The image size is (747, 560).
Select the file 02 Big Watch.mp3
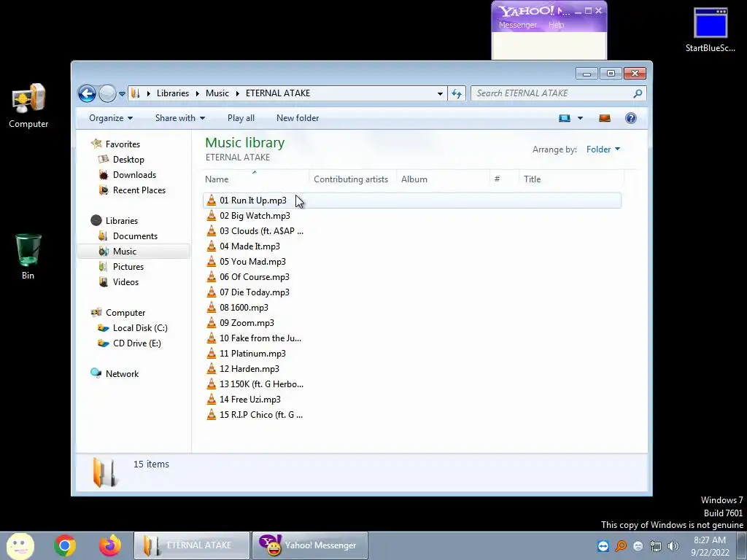[x=255, y=216]
